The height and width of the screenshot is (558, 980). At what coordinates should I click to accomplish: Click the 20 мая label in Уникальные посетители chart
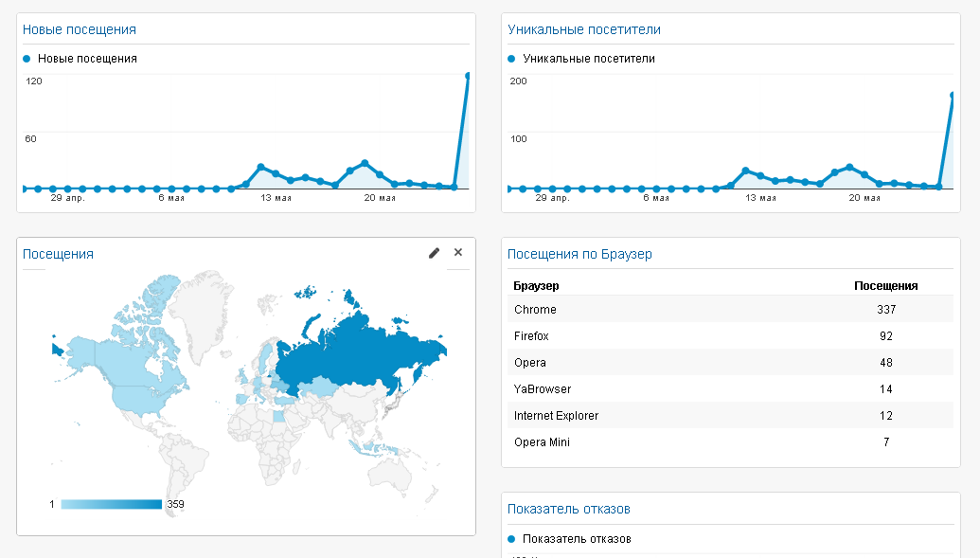[864, 198]
